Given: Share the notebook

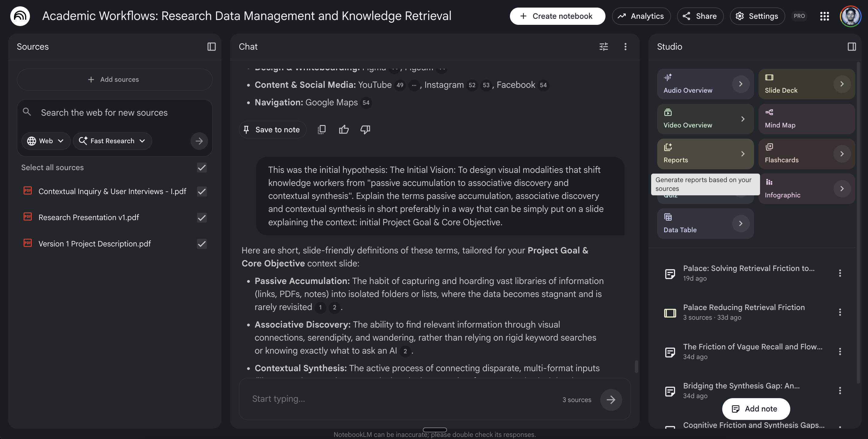Looking at the screenshot, I should pyautogui.click(x=700, y=16).
